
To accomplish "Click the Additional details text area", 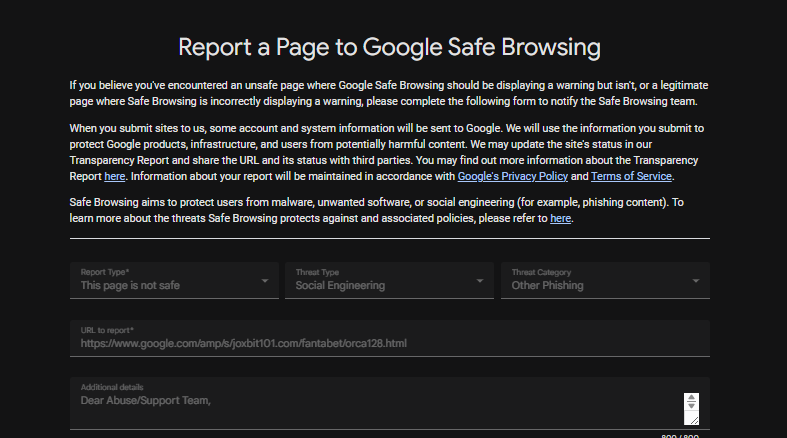I will pyautogui.click(x=389, y=403).
